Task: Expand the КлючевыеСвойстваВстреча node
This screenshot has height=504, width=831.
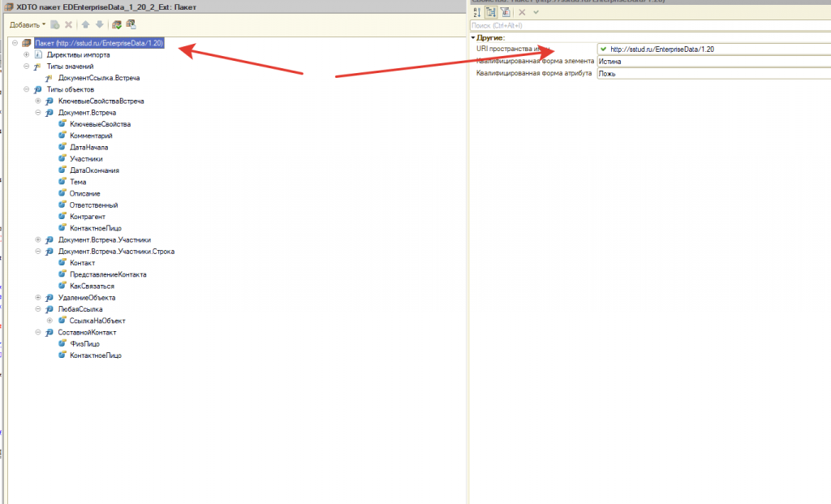Action: (x=37, y=101)
